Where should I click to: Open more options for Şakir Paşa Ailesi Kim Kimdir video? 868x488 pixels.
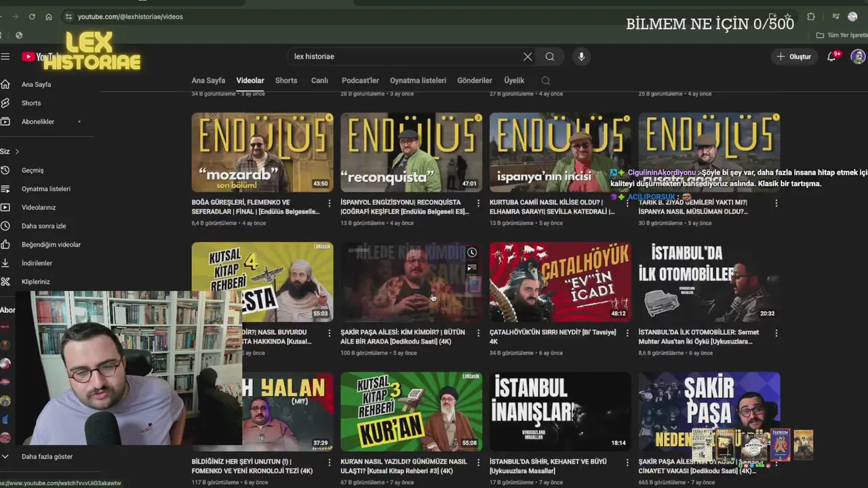click(x=478, y=333)
